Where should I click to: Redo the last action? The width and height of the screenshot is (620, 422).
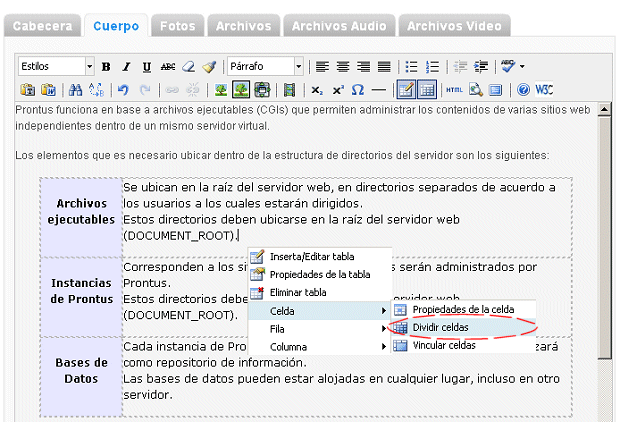[x=145, y=90]
